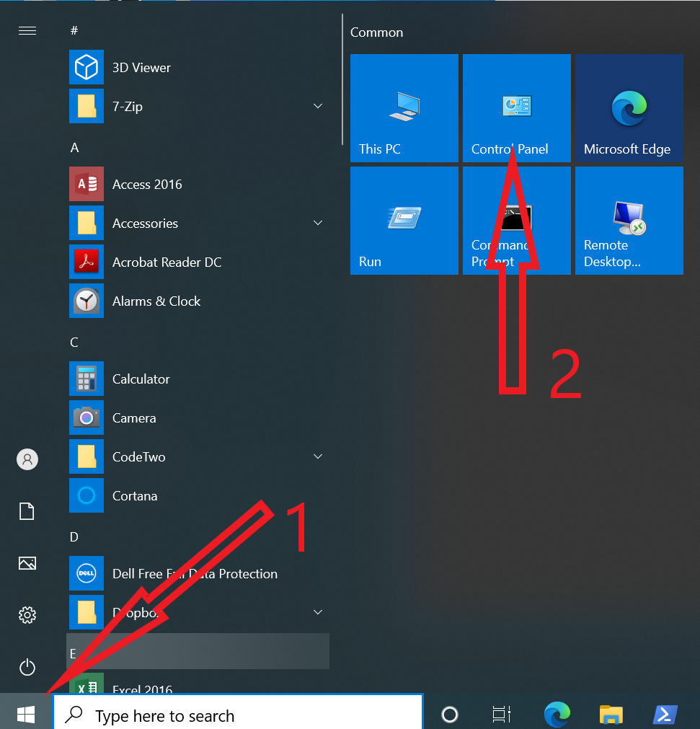Image resolution: width=700 pixels, height=729 pixels.
Task: Open File Explorer from the taskbar
Action: tap(611, 714)
